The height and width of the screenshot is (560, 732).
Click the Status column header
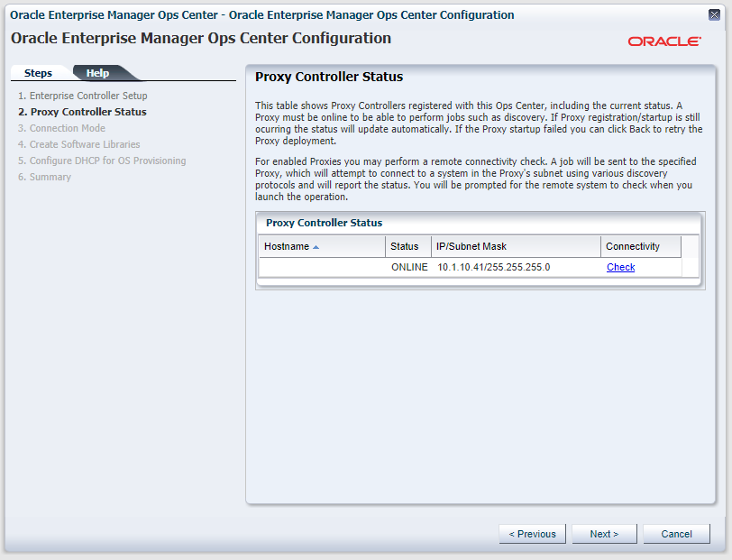pos(408,246)
